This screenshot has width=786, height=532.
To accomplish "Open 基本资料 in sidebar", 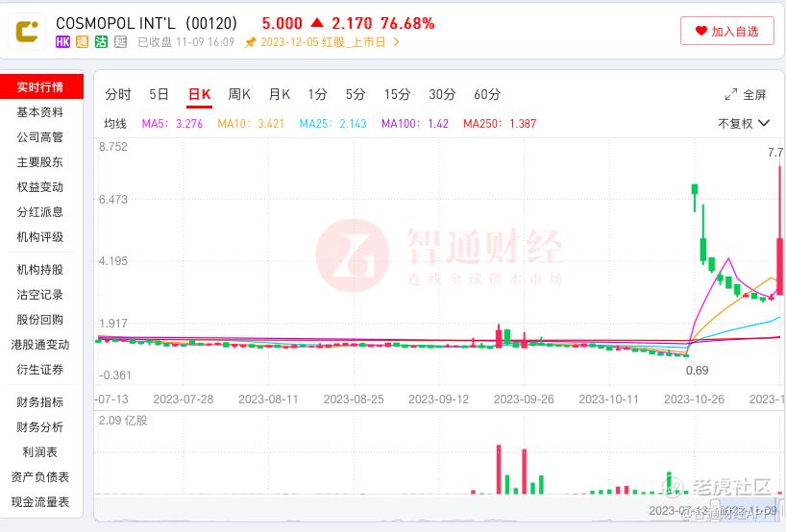I will (x=40, y=112).
